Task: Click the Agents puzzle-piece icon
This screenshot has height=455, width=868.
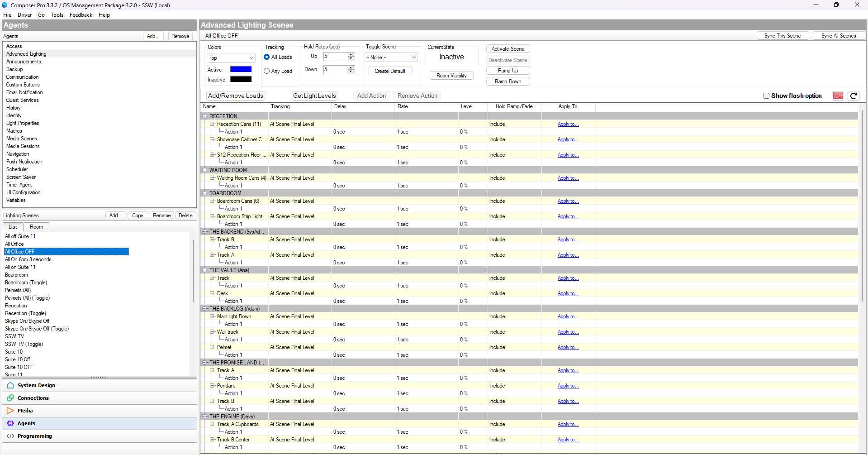Action: click(x=10, y=423)
